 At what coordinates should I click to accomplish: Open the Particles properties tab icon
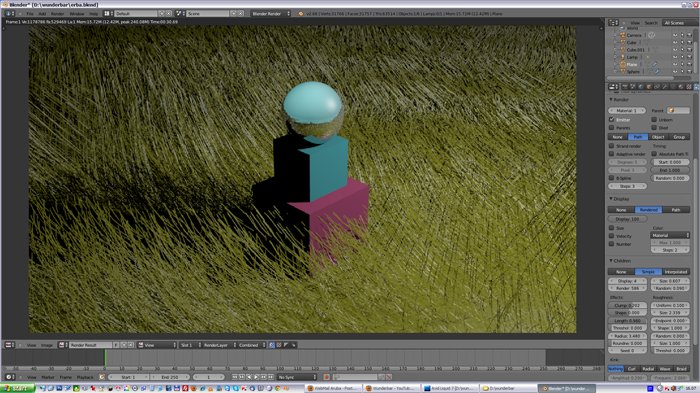tap(696, 87)
